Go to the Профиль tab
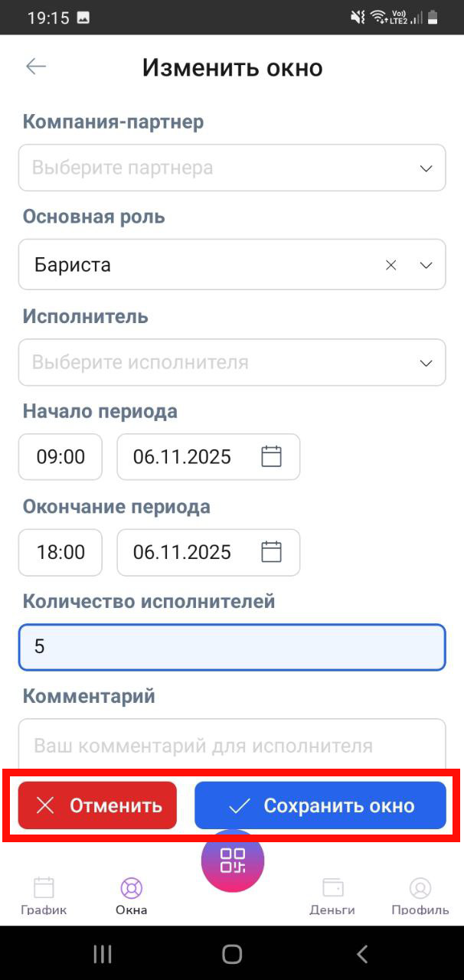 [x=420, y=895]
